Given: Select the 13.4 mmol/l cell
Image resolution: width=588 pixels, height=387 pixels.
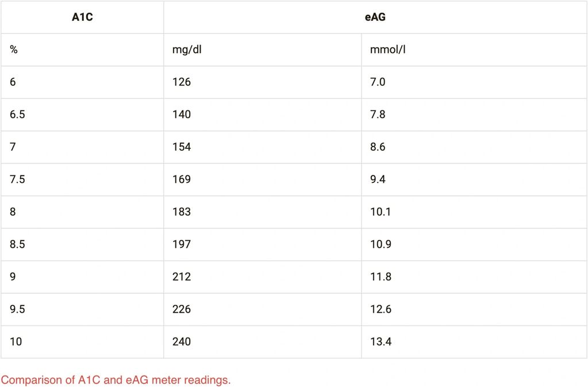Looking at the screenshot, I should coord(381,342).
